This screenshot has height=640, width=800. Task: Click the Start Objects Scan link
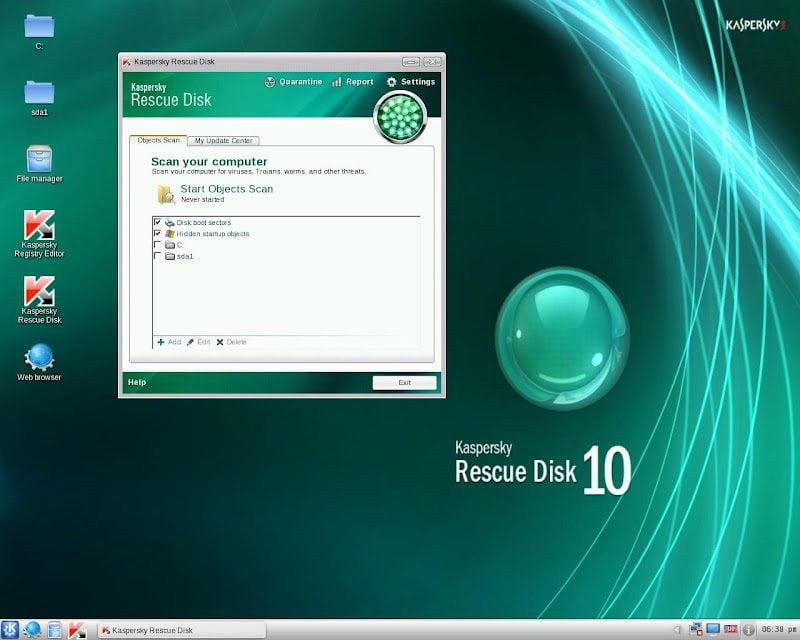pyautogui.click(x=227, y=189)
